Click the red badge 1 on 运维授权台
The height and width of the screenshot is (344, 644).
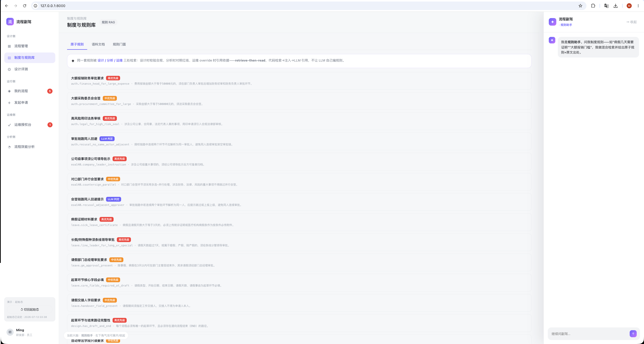point(50,125)
